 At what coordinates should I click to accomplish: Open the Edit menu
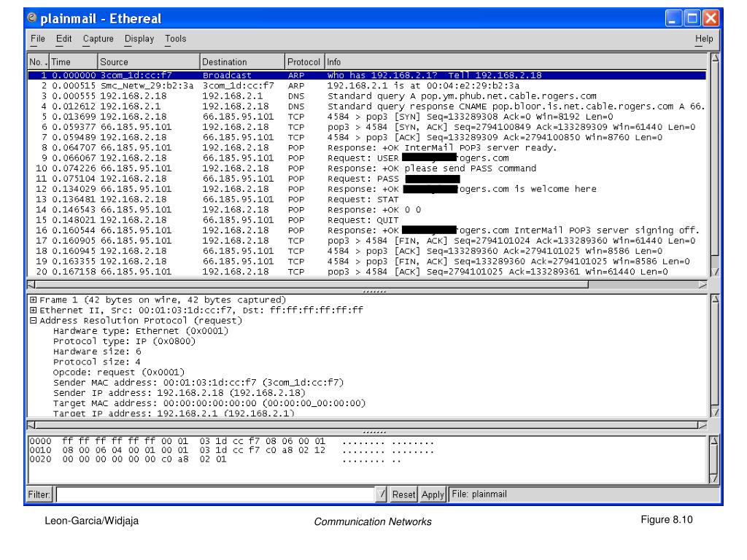(64, 39)
